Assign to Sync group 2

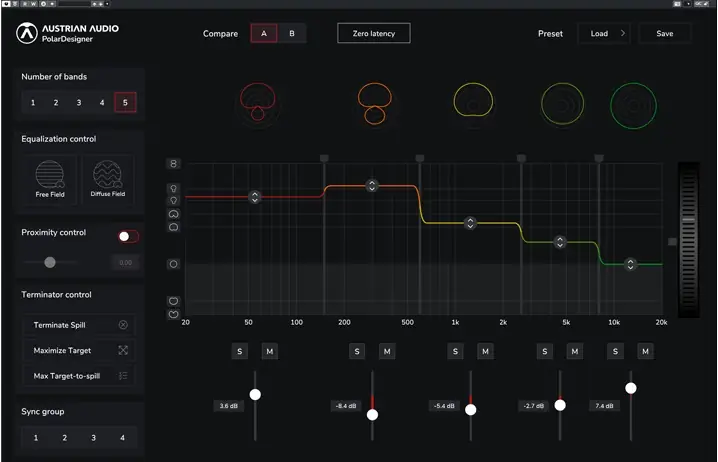point(64,438)
